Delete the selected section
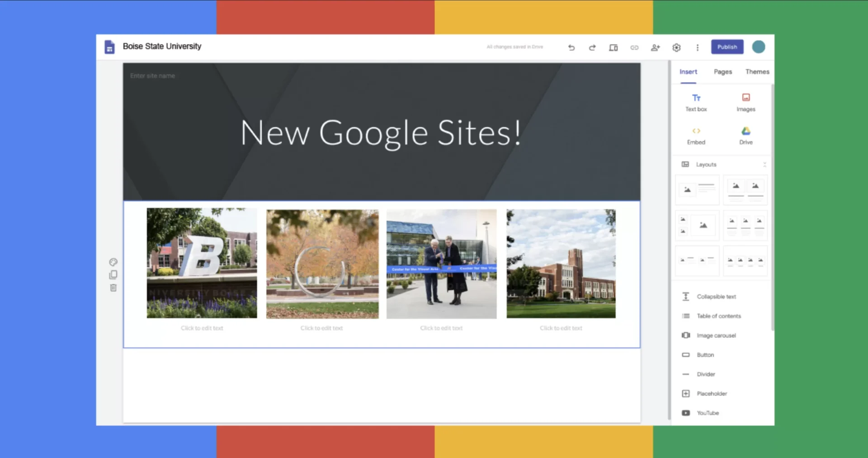 click(113, 288)
